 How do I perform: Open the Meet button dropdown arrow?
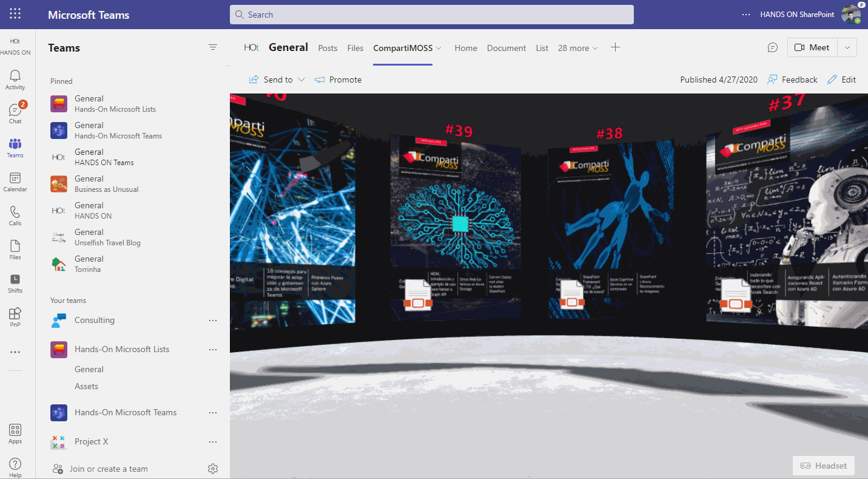click(847, 47)
